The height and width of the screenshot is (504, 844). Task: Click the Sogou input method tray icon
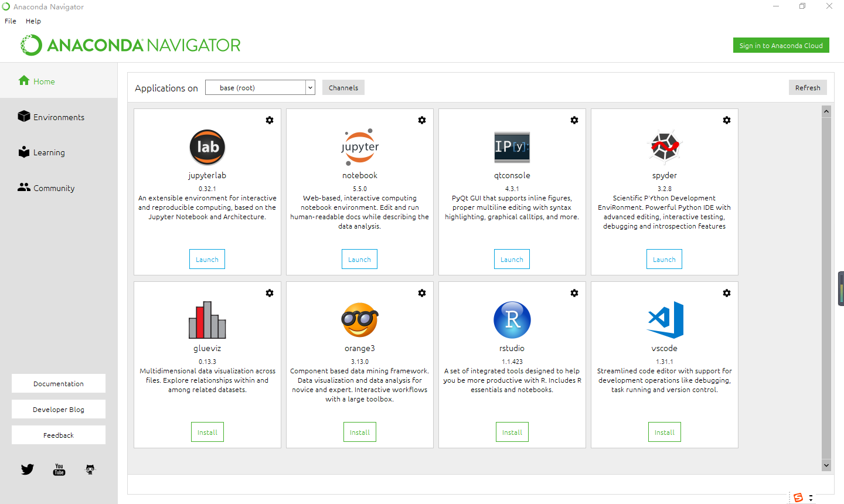(798, 498)
